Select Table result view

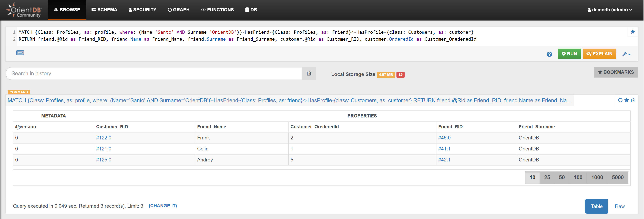click(597, 206)
